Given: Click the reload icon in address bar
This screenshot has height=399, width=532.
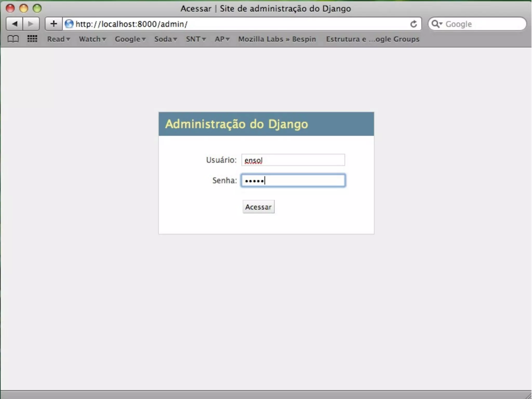Looking at the screenshot, I should [x=413, y=24].
